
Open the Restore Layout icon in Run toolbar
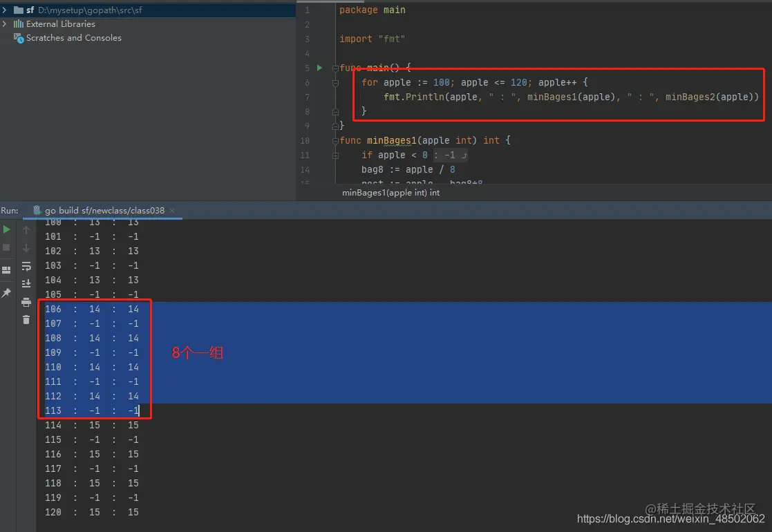[x=6, y=270]
